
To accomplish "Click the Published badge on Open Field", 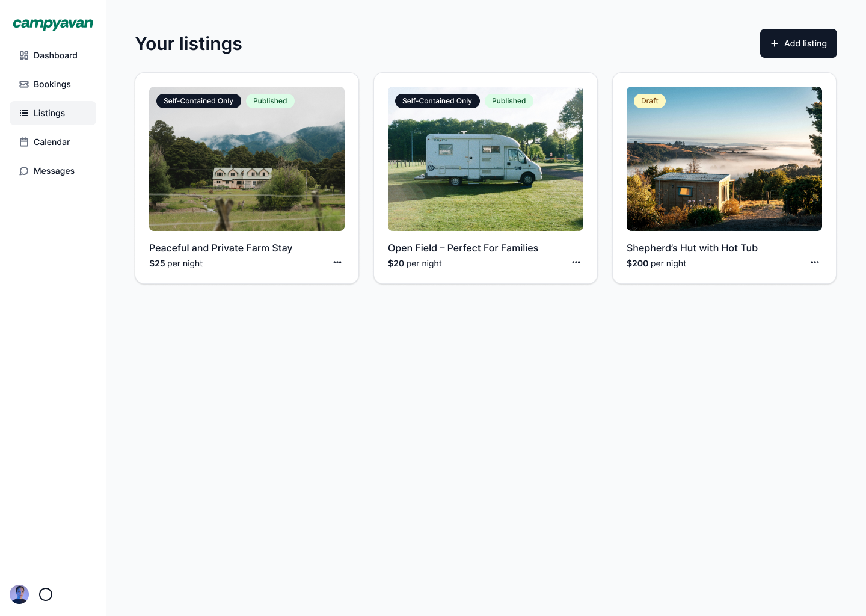I will pos(508,101).
